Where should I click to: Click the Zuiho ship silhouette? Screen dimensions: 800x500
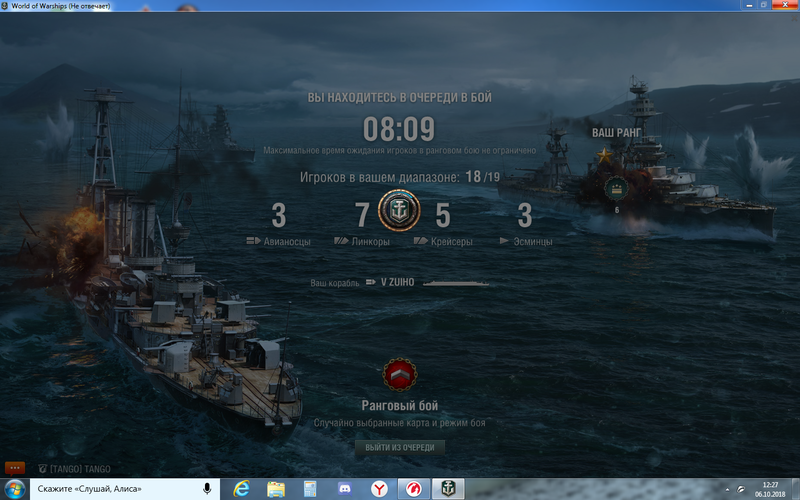click(456, 283)
